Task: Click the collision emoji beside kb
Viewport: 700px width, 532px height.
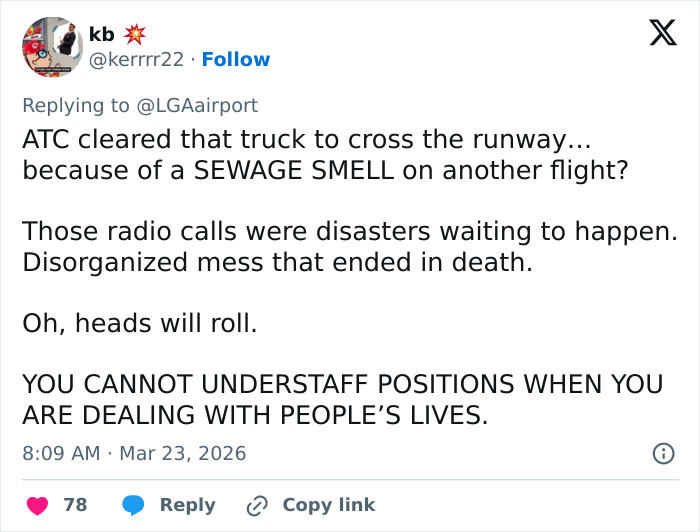Action: pos(134,34)
